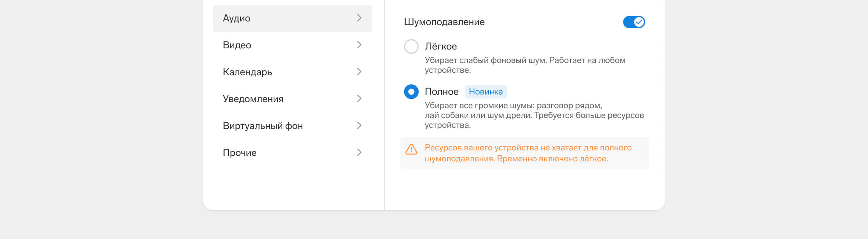Click the arrow next to Прочие
This screenshot has width=868, height=239.
[x=359, y=152]
